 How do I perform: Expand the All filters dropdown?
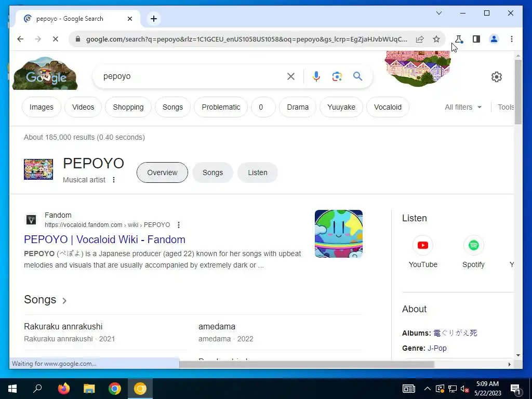click(x=463, y=107)
